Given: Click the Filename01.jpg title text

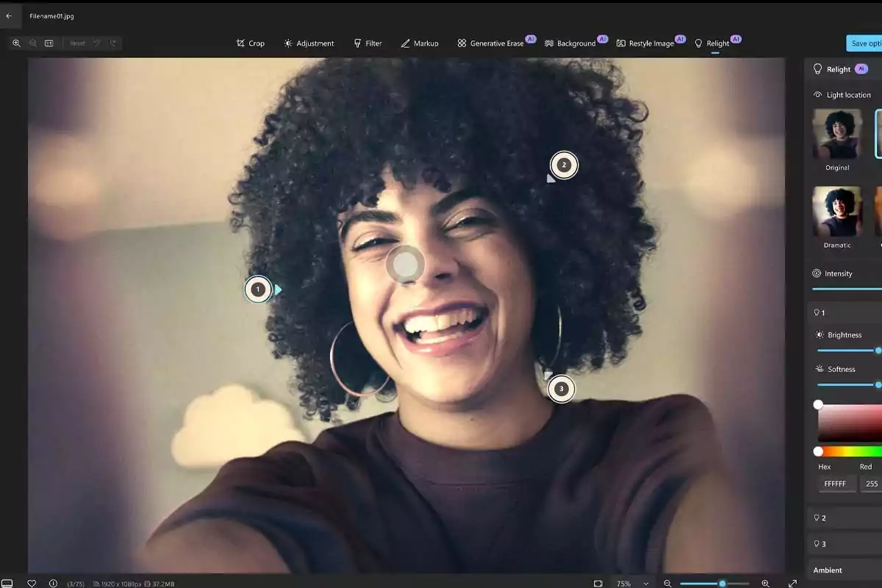Looking at the screenshot, I should [x=51, y=15].
